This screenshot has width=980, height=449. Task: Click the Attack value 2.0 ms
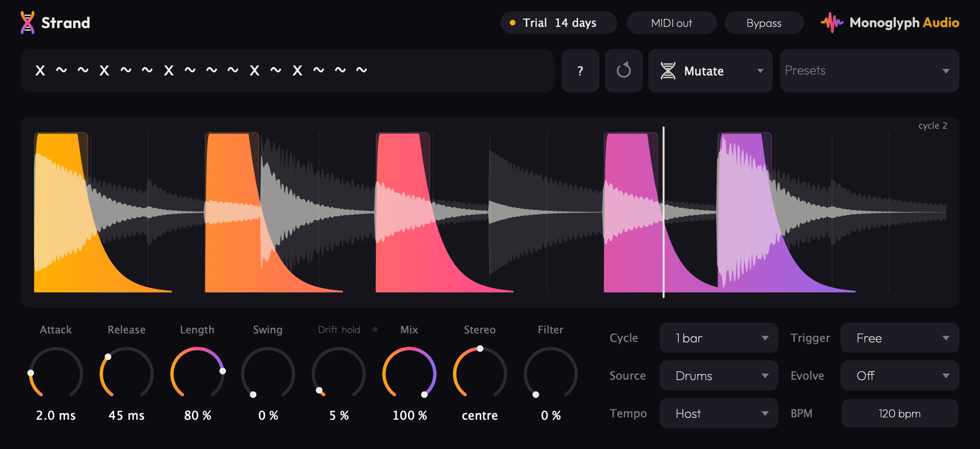tap(56, 416)
